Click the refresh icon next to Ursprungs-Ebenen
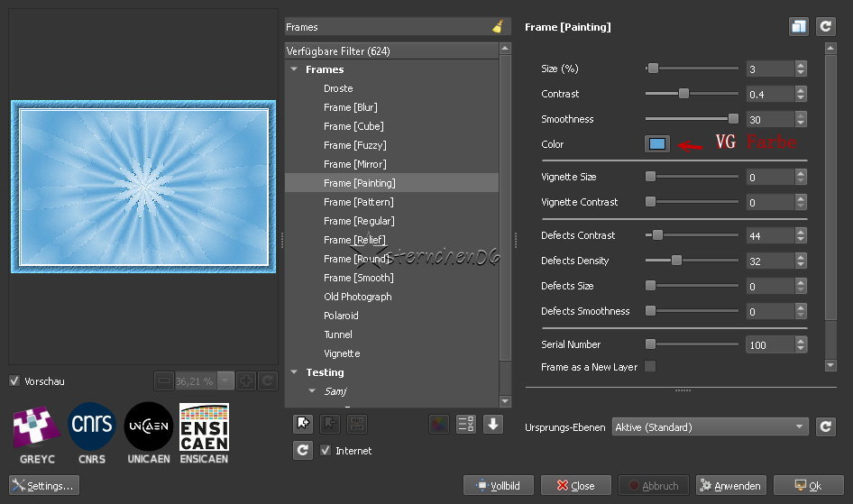The image size is (853, 504). tap(825, 426)
